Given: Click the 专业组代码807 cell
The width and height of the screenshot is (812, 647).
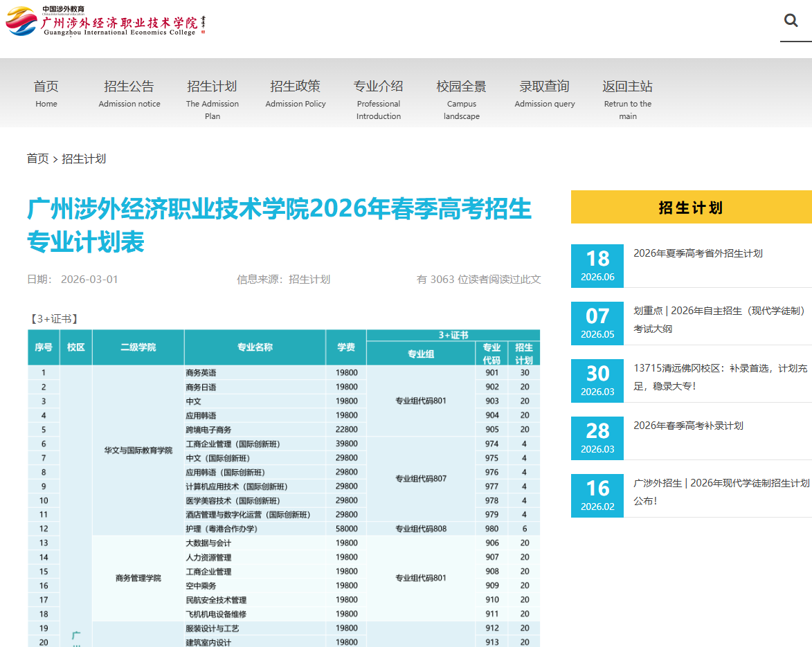Looking at the screenshot, I should [x=420, y=479].
